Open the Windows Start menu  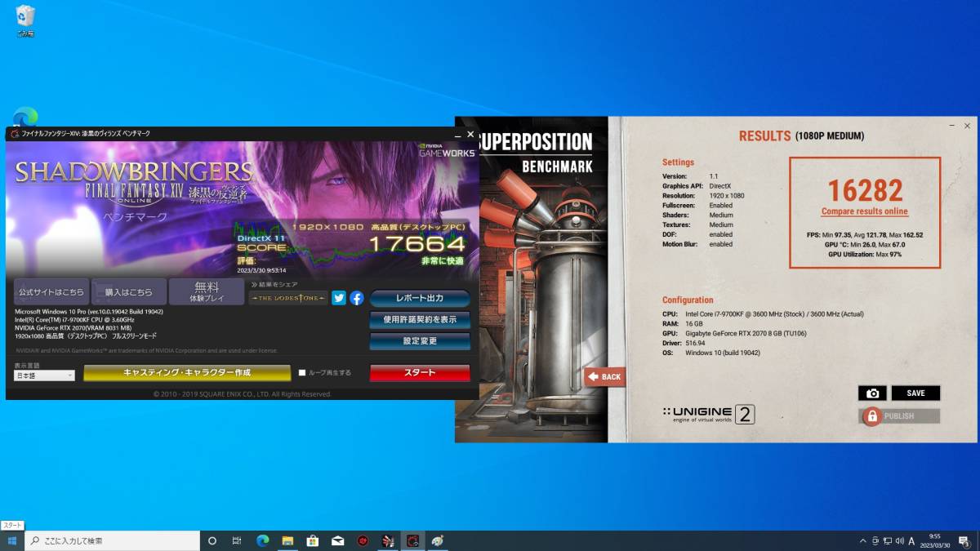(12, 540)
